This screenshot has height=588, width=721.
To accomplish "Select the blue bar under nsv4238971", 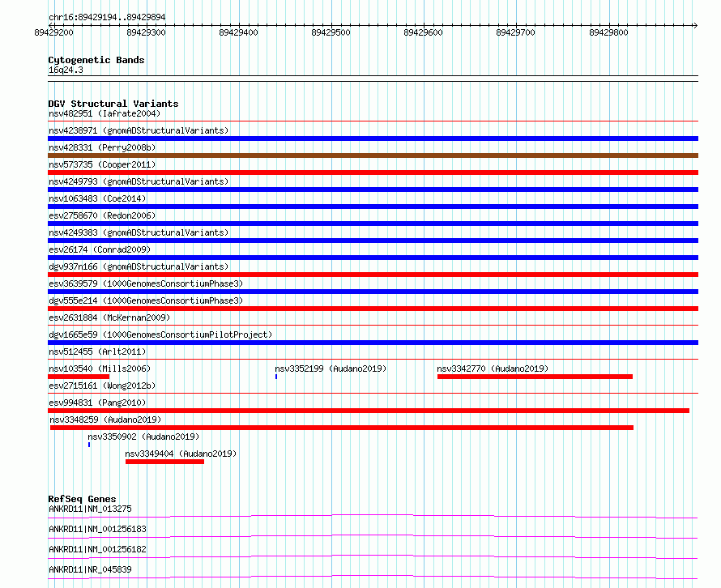I will (x=373, y=138).
